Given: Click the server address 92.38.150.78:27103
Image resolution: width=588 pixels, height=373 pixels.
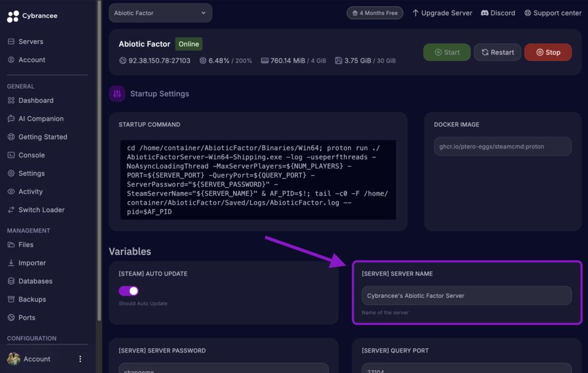Looking at the screenshot, I should point(160,60).
